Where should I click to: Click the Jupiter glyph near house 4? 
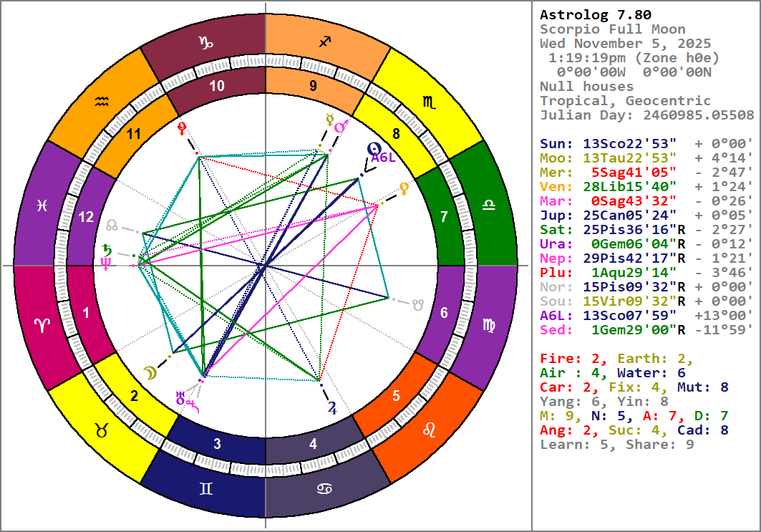(332, 408)
